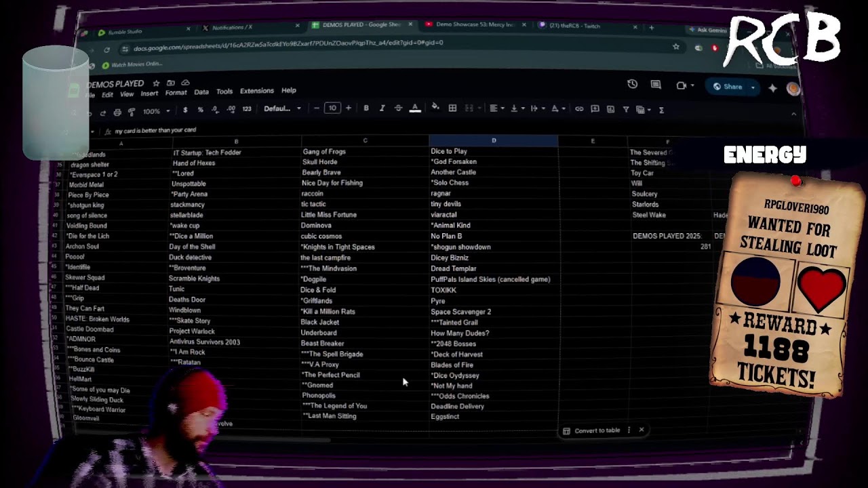Open version history
This screenshot has width=868, height=488.
(x=632, y=84)
